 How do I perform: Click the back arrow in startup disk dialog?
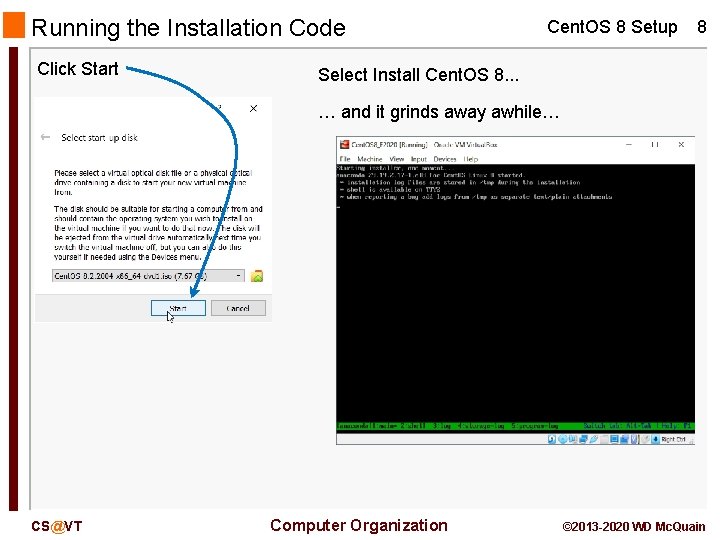pyautogui.click(x=45, y=137)
